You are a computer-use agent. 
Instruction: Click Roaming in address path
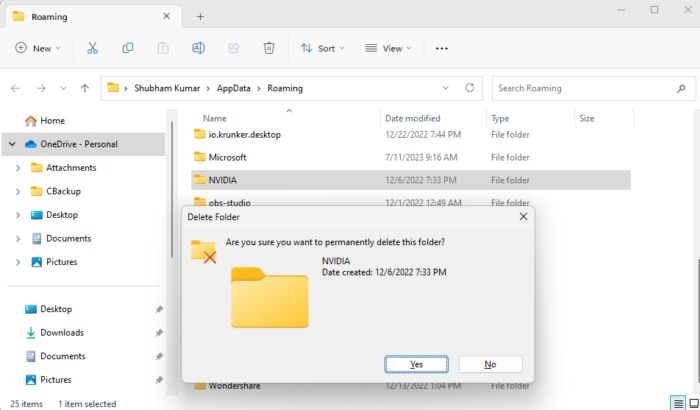coord(285,88)
